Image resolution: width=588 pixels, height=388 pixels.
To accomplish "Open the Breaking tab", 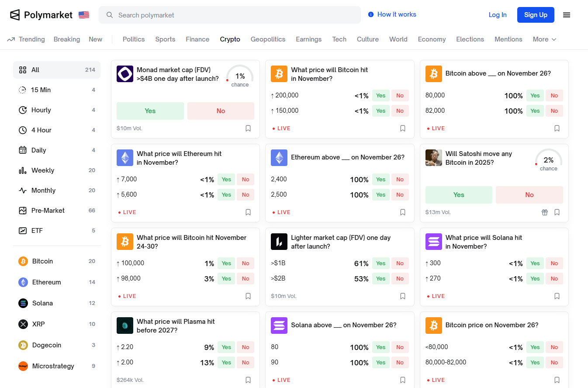I will click(67, 39).
